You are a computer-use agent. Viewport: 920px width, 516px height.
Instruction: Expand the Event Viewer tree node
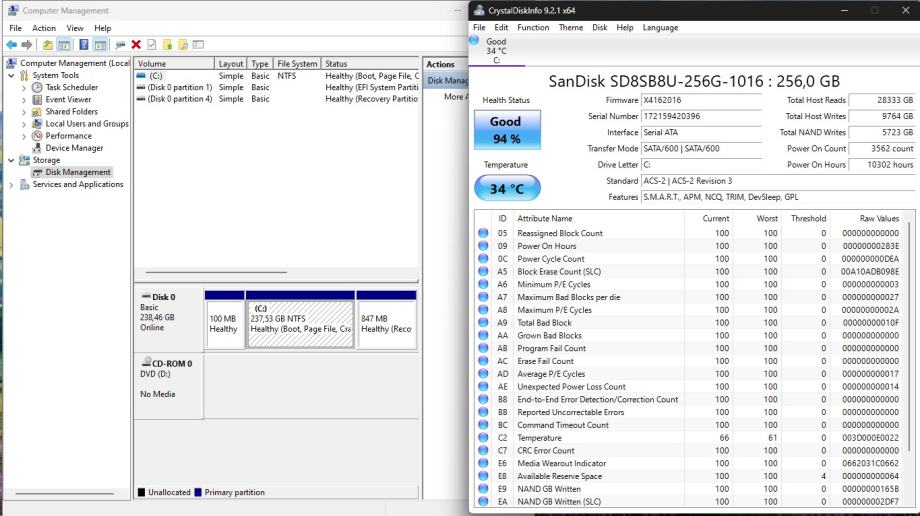point(23,100)
